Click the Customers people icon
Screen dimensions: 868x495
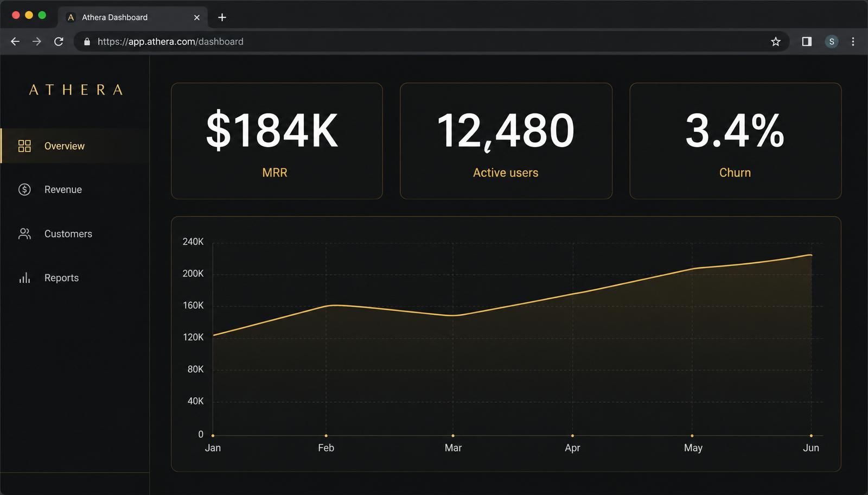point(24,234)
